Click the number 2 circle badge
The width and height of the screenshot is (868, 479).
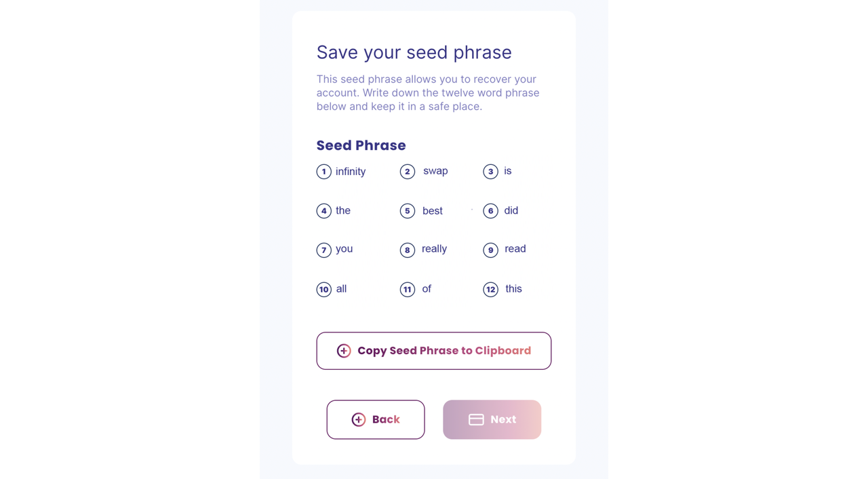click(x=408, y=172)
